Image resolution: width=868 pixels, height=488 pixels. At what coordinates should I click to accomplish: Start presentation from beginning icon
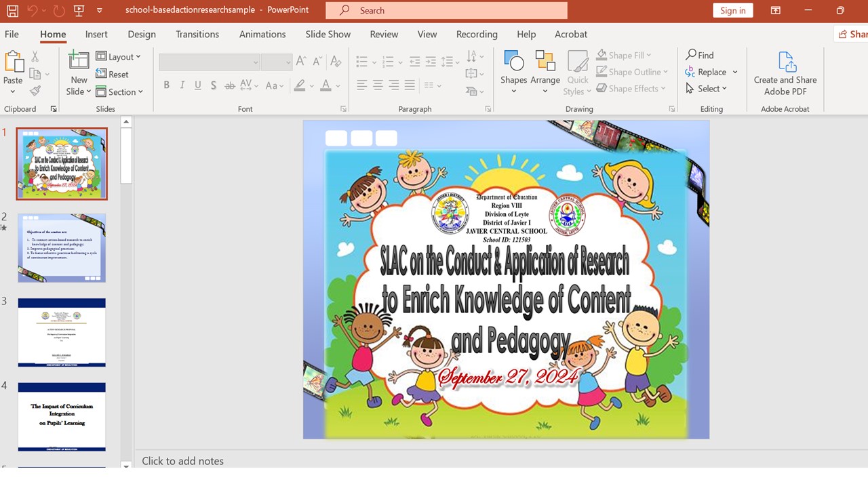click(x=79, y=10)
